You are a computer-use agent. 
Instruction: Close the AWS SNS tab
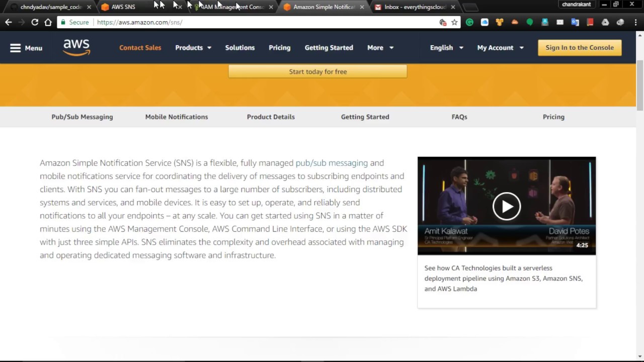click(179, 7)
